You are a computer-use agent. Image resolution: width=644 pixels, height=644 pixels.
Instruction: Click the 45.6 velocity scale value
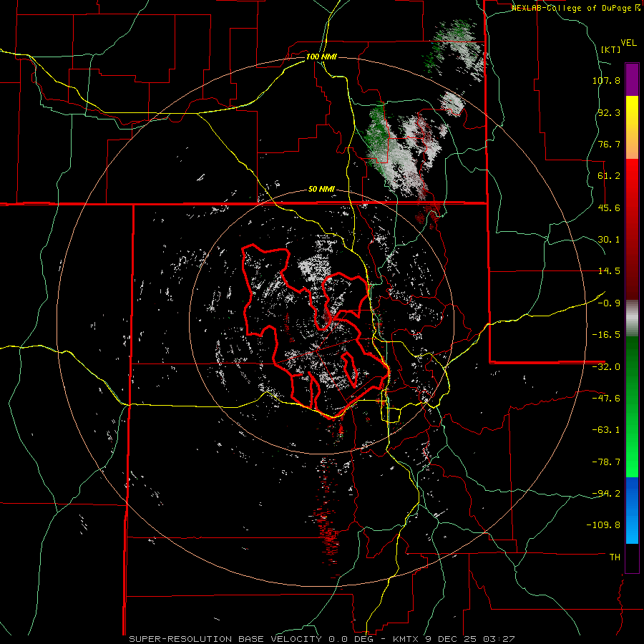pyautogui.click(x=609, y=208)
